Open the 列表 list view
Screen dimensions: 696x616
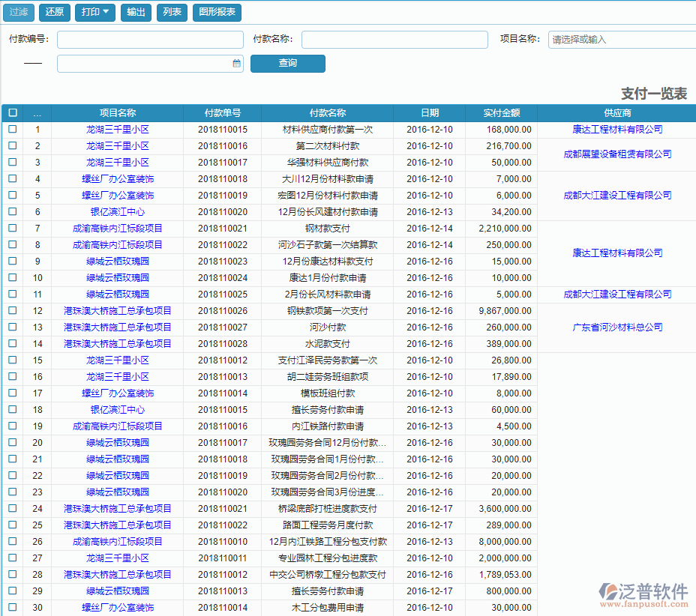click(172, 12)
